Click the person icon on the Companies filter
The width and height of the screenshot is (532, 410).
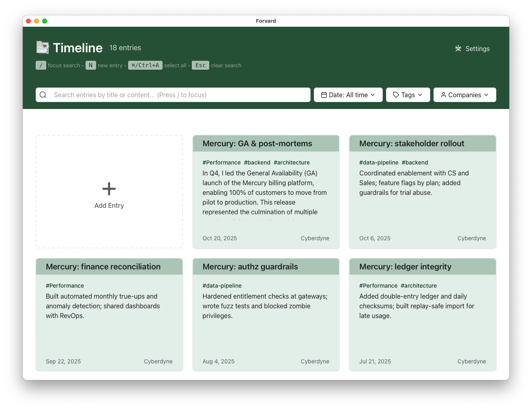pos(443,95)
